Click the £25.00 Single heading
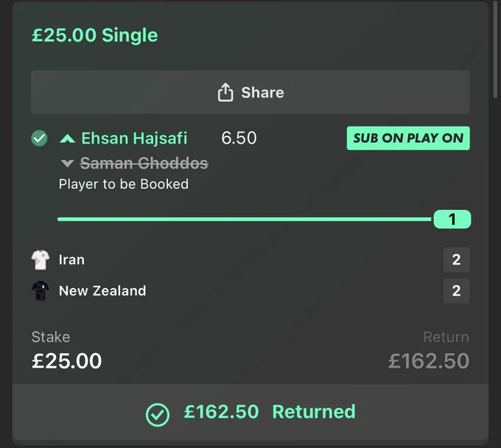The image size is (501, 448). 95,35
